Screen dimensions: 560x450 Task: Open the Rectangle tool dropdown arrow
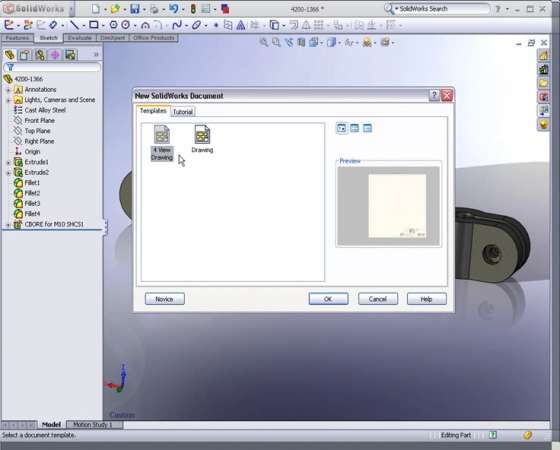coord(103,26)
